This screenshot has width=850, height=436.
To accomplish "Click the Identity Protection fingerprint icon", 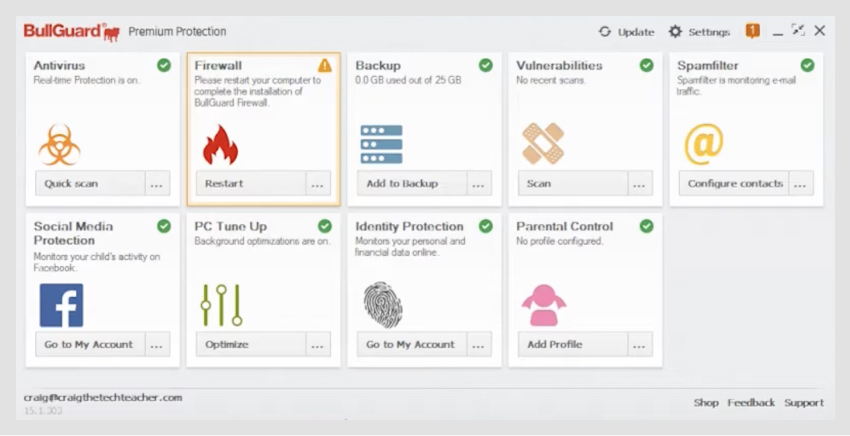I will coord(382,305).
